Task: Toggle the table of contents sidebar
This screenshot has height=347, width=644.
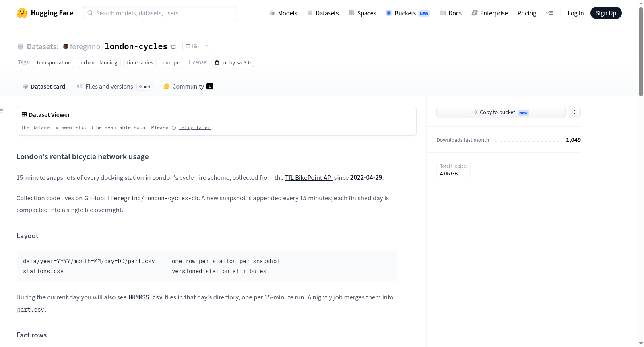Action: (x=2, y=111)
